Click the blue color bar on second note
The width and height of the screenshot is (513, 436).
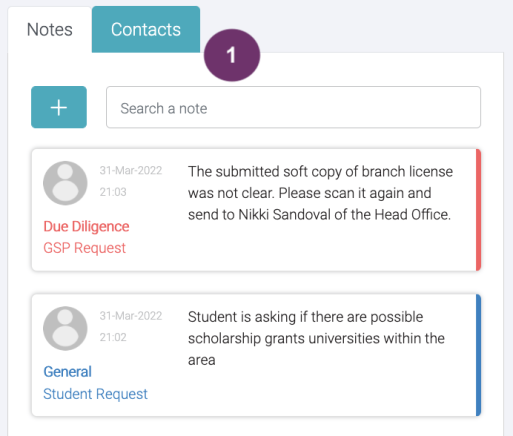coord(478,355)
